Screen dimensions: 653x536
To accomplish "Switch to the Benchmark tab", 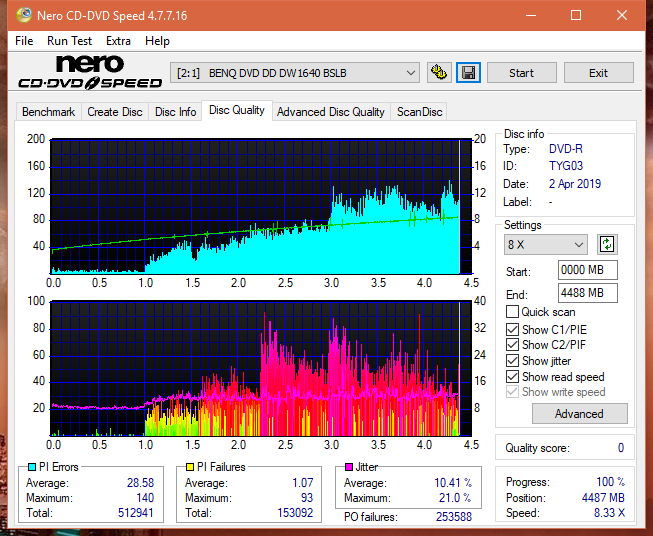I will pyautogui.click(x=49, y=112).
